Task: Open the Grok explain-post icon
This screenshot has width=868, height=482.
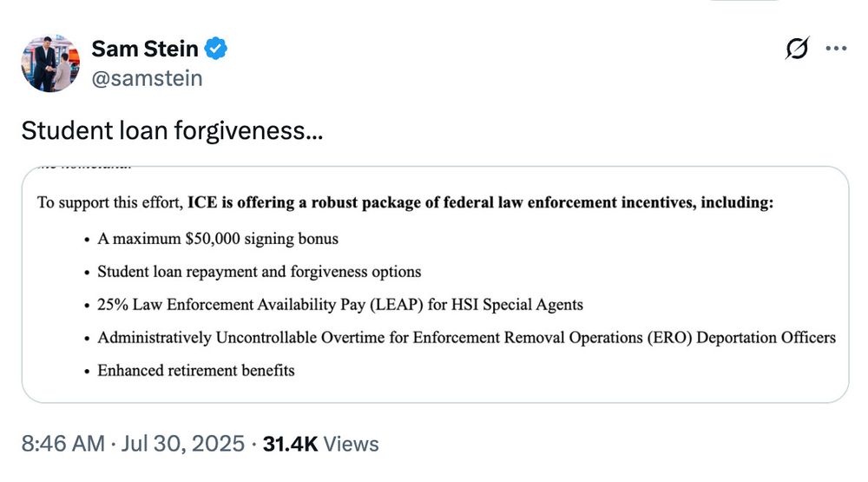Action: pyautogui.click(x=797, y=49)
